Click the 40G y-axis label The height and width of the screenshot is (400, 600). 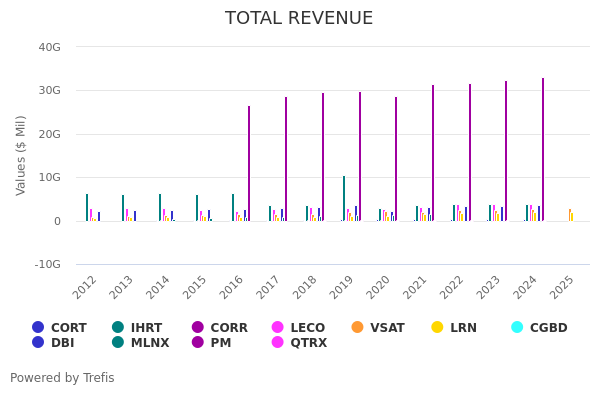click(x=49, y=47)
